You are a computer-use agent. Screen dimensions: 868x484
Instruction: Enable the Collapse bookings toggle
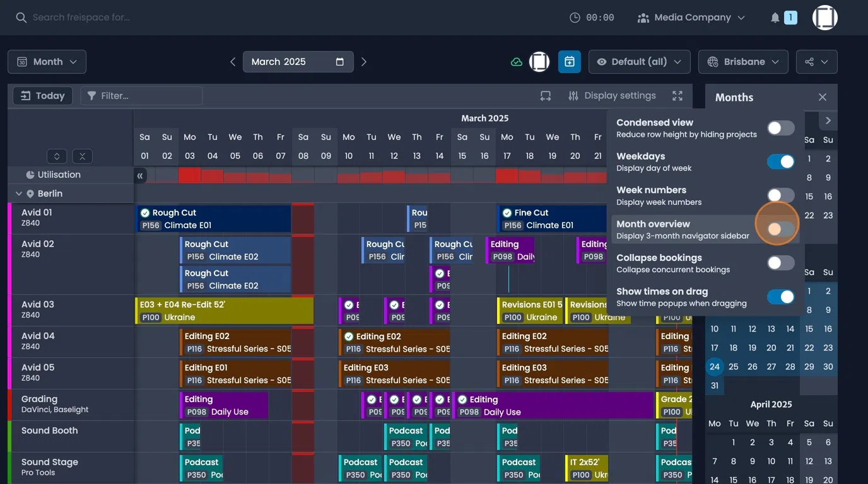[x=780, y=263]
